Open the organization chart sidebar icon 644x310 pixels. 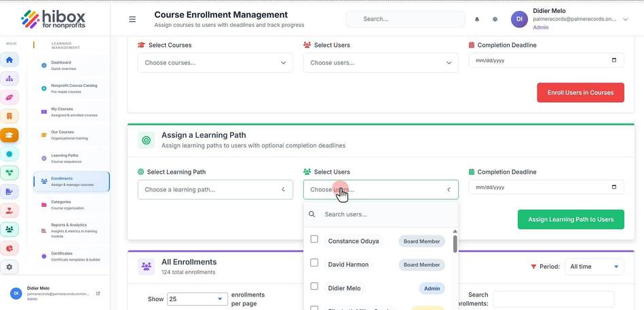click(9, 79)
